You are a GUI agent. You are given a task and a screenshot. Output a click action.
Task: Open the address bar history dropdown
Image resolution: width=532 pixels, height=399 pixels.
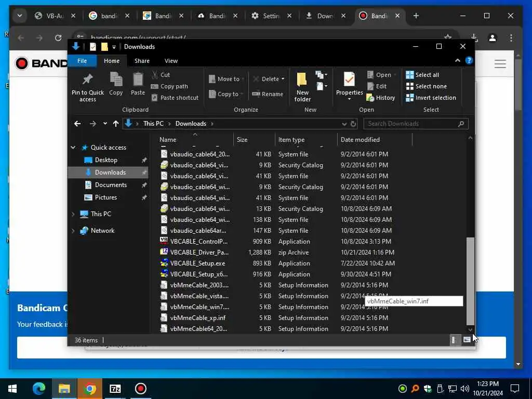tap(344, 124)
